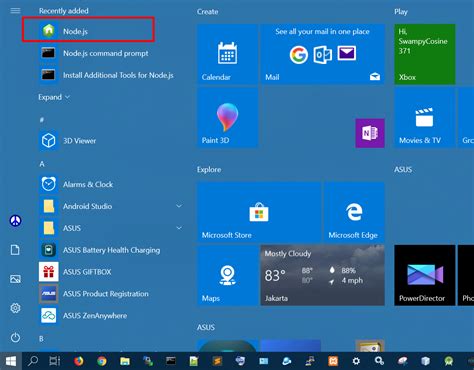Open Settings gear in Start sidebar
474x370 pixels.
(x=15, y=308)
